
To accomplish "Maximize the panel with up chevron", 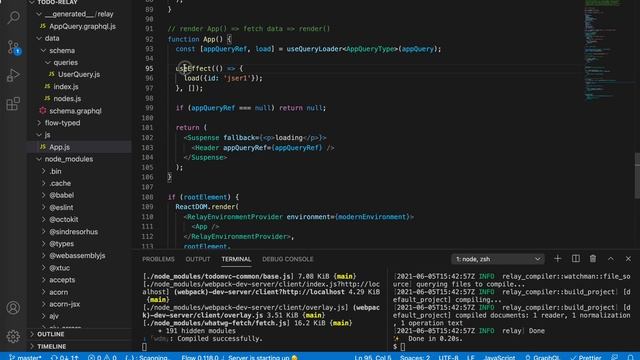I will coord(611,259).
